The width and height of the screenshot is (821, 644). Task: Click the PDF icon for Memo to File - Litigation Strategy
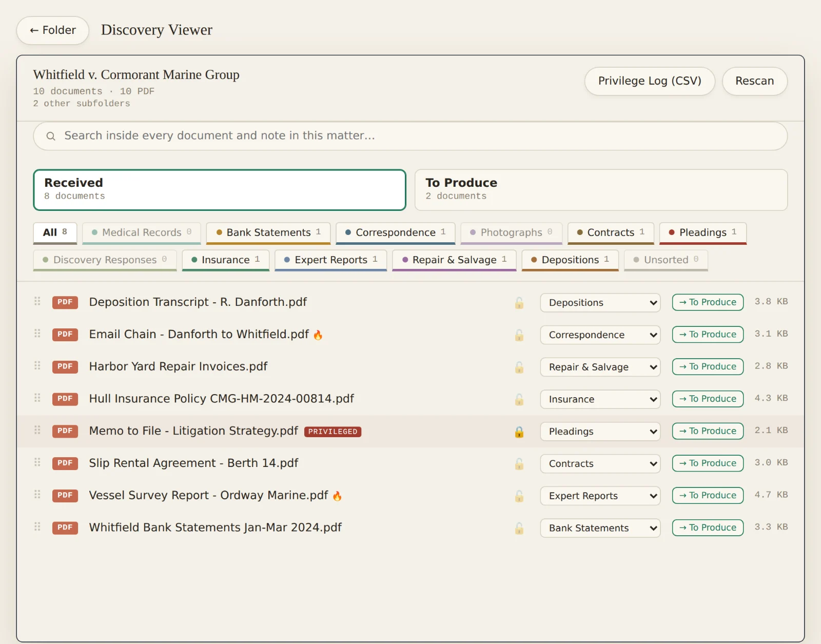pyautogui.click(x=65, y=431)
